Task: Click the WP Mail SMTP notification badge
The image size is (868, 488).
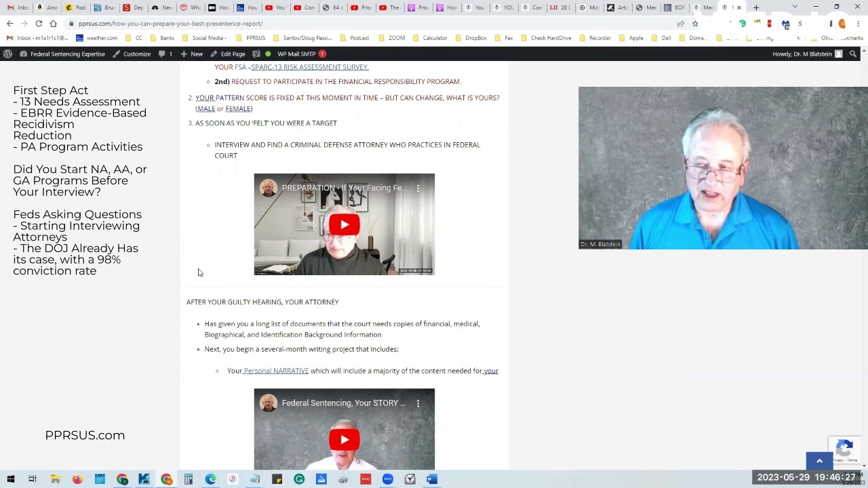Action: 322,54
